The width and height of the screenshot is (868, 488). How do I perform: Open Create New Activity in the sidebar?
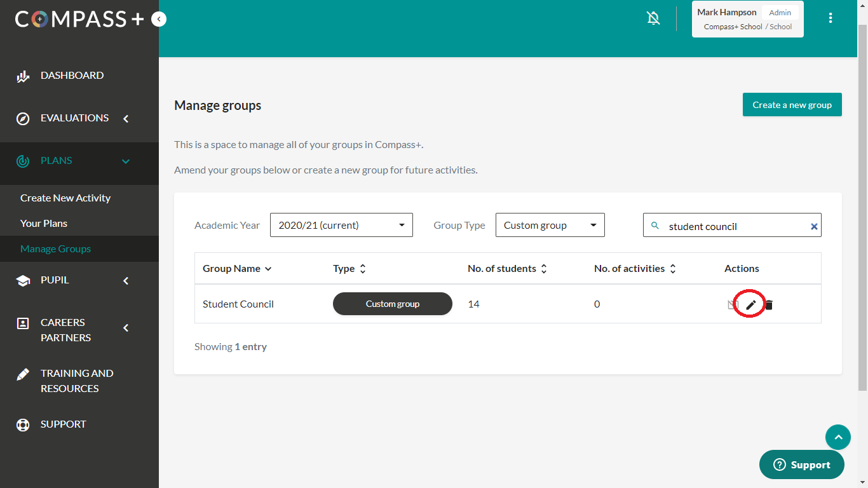point(65,198)
